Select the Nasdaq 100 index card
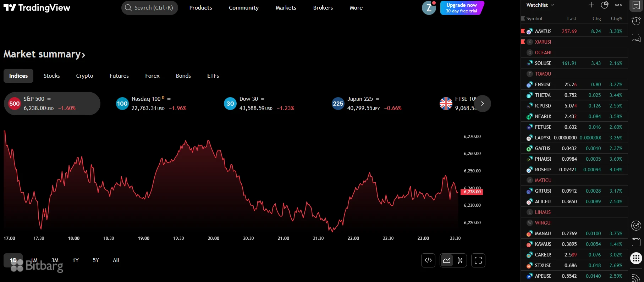The width and height of the screenshot is (644, 282). coord(152,104)
